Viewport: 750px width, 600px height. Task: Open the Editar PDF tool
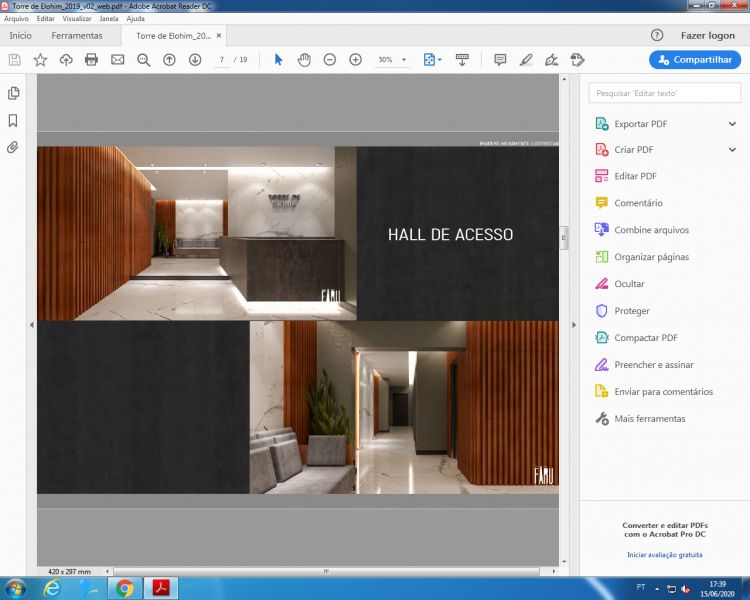pyautogui.click(x=635, y=176)
